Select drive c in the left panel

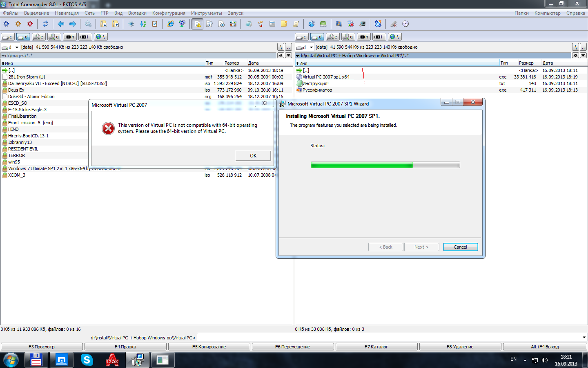[8, 37]
